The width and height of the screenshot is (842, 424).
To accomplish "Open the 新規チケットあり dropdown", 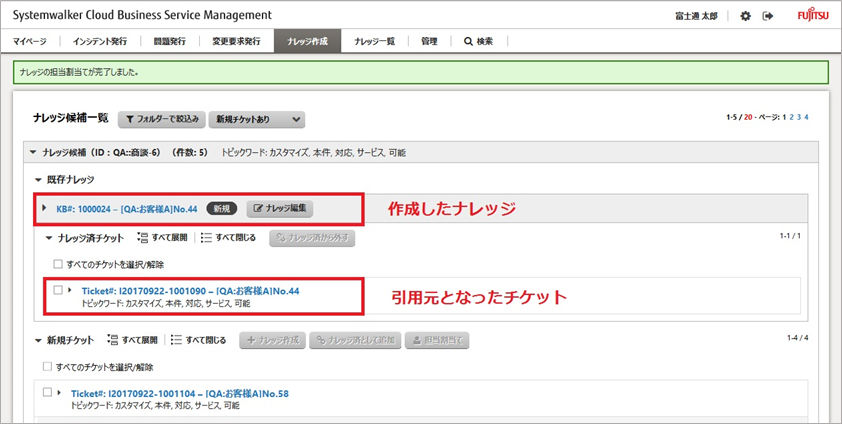I will [x=258, y=119].
